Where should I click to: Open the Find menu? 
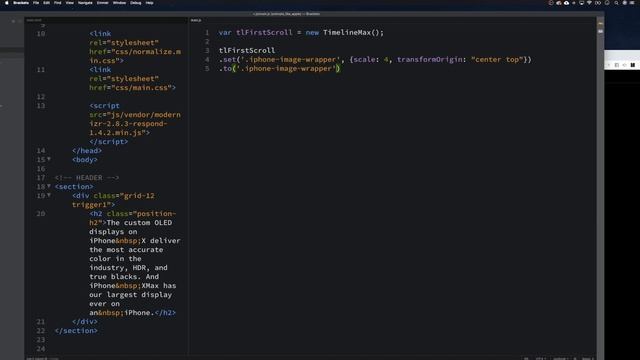click(x=58, y=3)
